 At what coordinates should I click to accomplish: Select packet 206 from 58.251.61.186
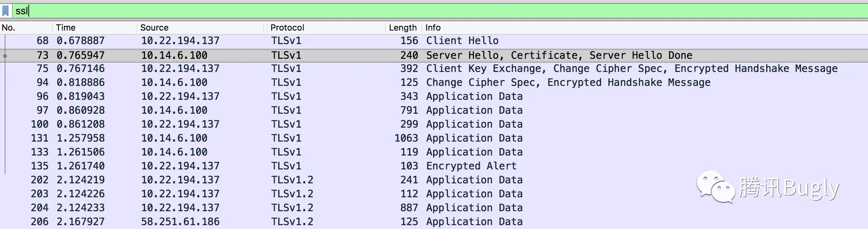434,222
